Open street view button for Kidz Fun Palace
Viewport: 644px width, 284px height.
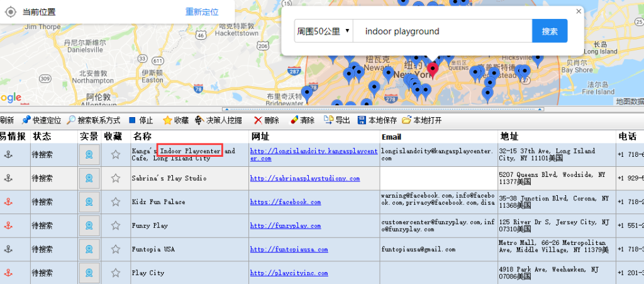pyautogui.click(x=89, y=202)
